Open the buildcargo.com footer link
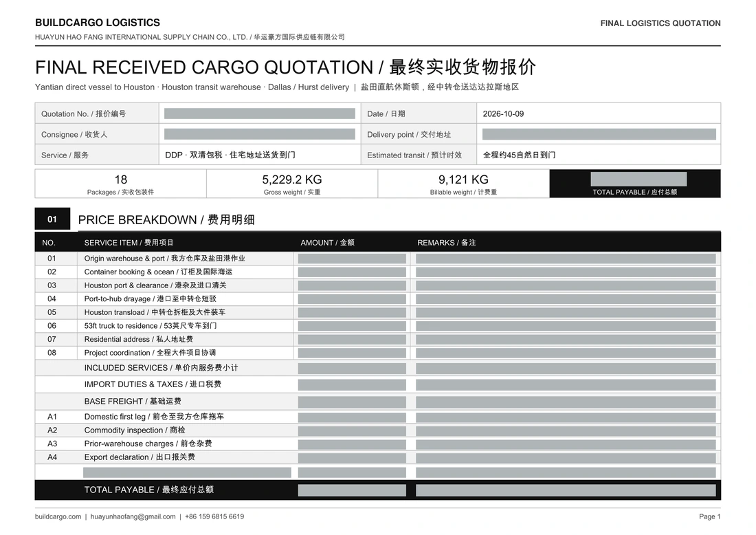Screen dimensions: 756x535 click(58, 516)
